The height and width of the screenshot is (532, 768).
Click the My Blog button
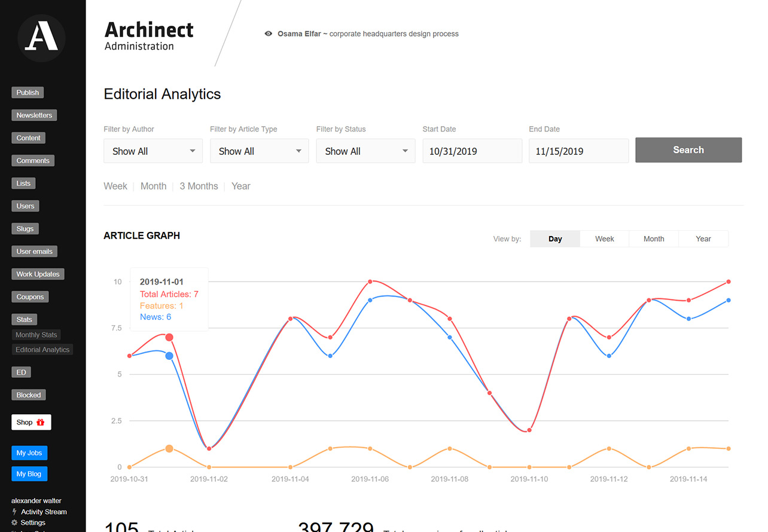click(x=29, y=474)
